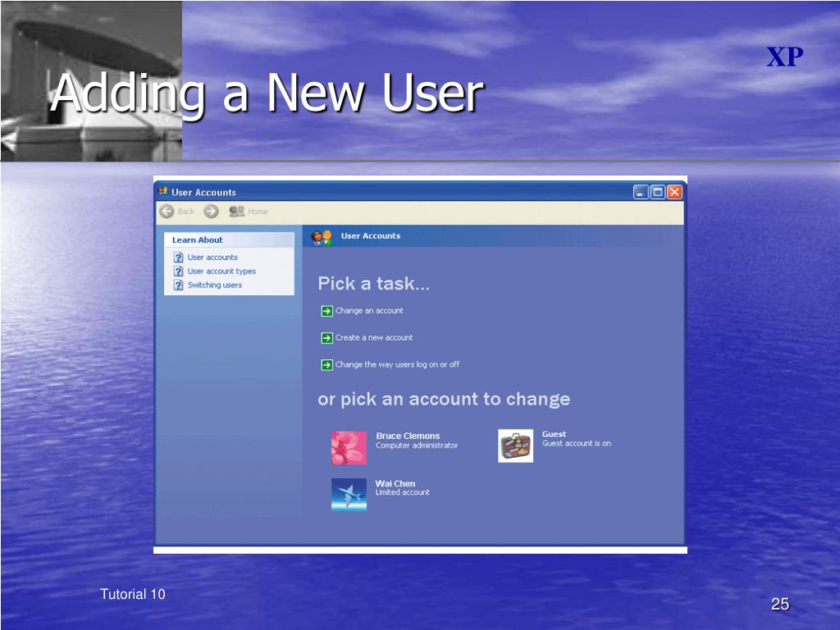Viewport: 840px width, 630px height.
Task: Click the Home users icon in toolbar
Action: 237,211
